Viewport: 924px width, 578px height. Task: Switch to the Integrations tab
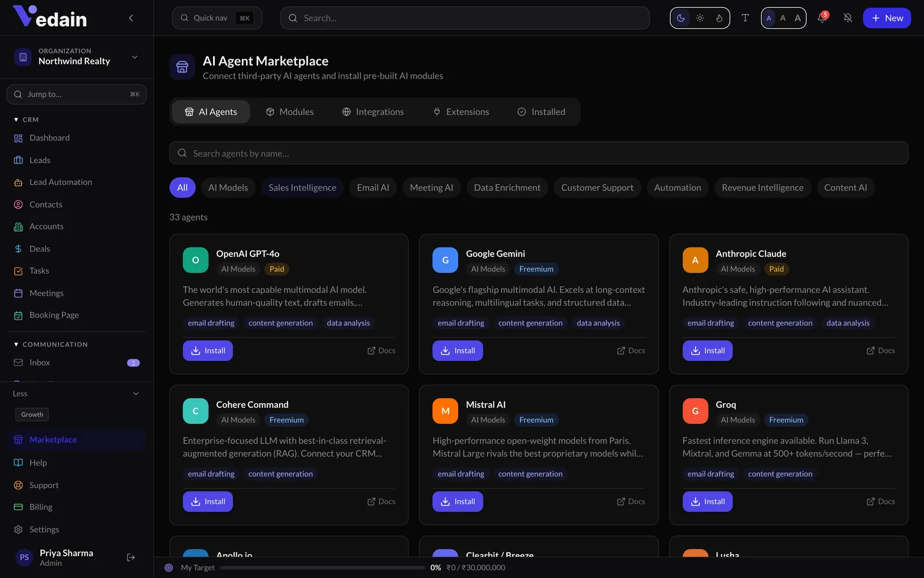(373, 112)
